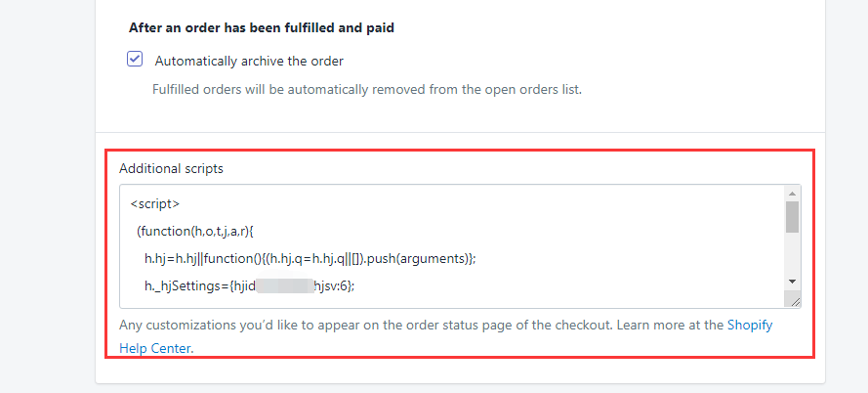Click the "Automatically archive the order" label text
The width and height of the screenshot is (868, 393).
tap(249, 61)
